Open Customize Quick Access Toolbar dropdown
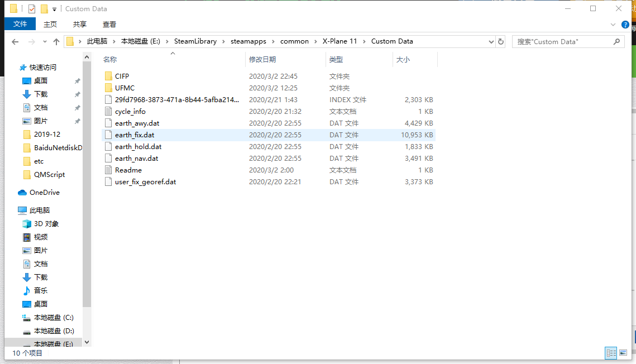This screenshot has height=364, width=636. point(54,9)
